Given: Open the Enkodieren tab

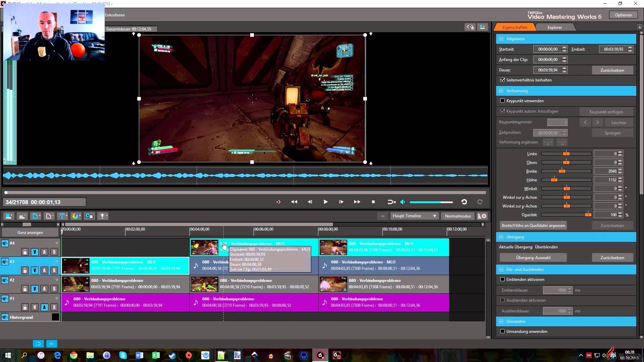Looking at the screenshot, I should pyautogui.click(x=115, y=15).
